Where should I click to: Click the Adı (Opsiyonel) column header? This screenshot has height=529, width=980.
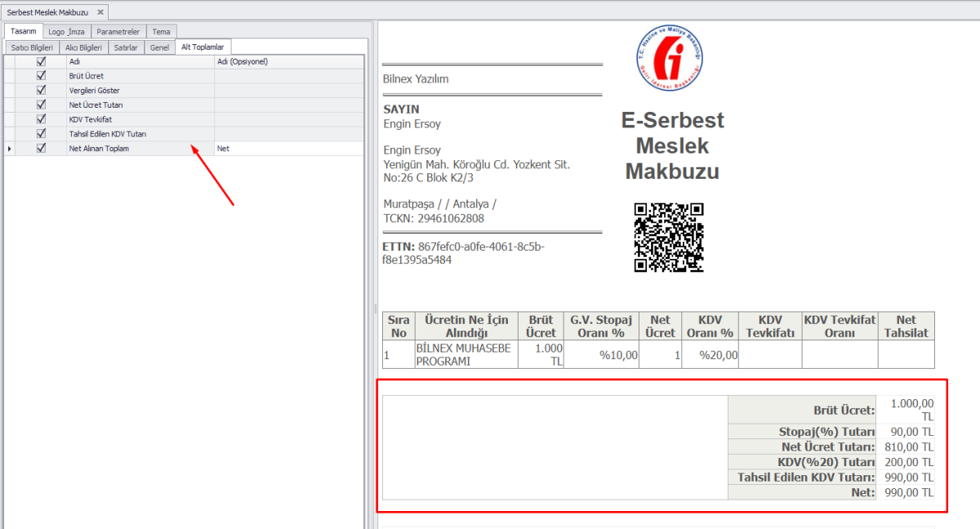click(287, 61)
